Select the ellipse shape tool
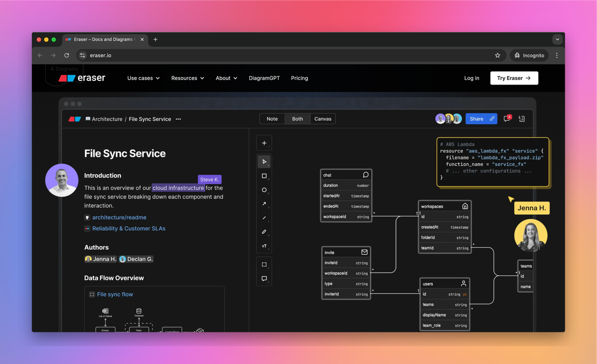Image resolution: width=597 pixels, height=364 pixels. pyautogui.click(x=264, y=190)
